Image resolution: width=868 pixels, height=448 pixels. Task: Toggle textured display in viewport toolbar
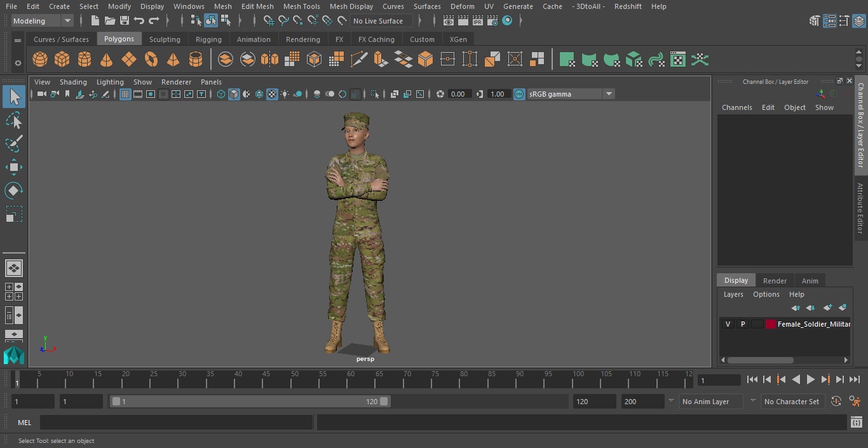pos(272,94)
